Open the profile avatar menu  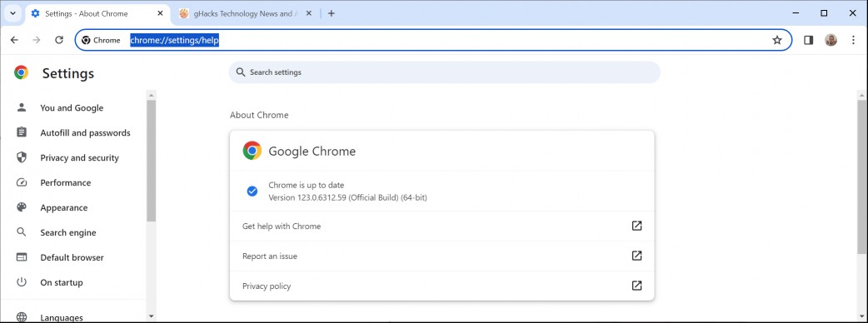[x=831, y=40]
